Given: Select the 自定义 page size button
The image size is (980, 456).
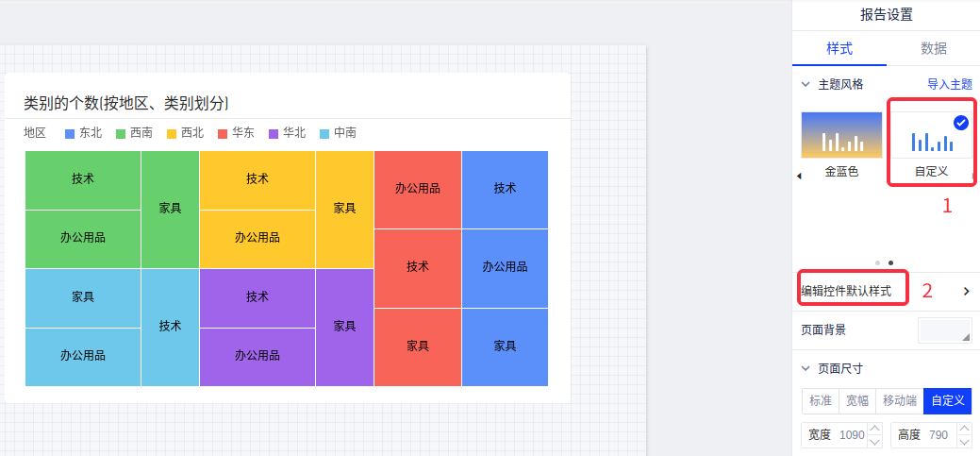Looking at the screenshot, I should click(947, 400).
